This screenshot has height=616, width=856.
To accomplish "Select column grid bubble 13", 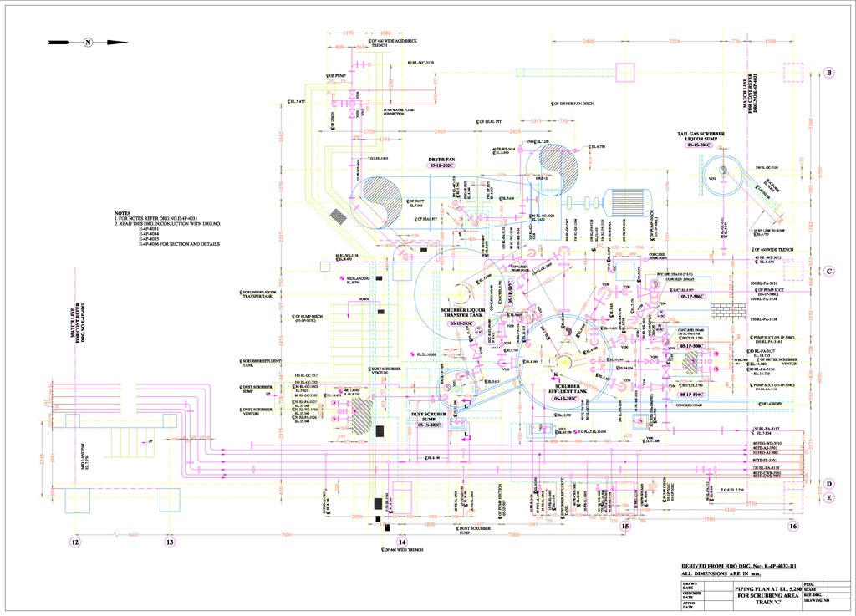I will [x=170, y=542].
